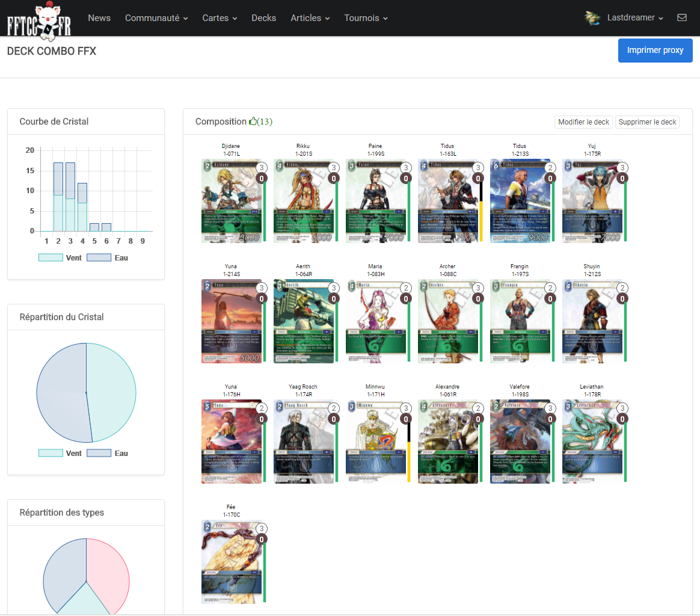This screenshot has width=700, height=616.
Task: Click the dark 0 badge on Leviathan
Action: (x=622, y=419)
